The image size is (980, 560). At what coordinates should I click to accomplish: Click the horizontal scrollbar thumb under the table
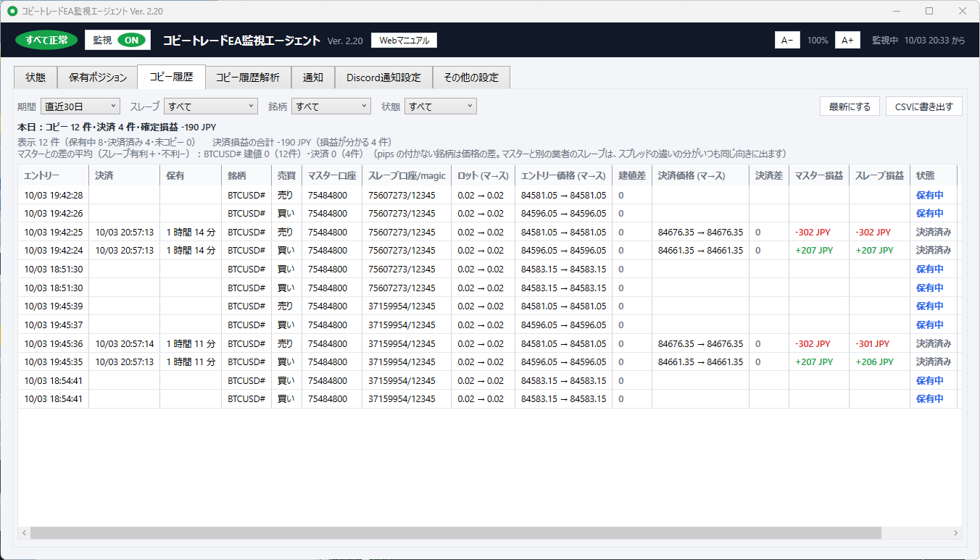coord(455,532)
